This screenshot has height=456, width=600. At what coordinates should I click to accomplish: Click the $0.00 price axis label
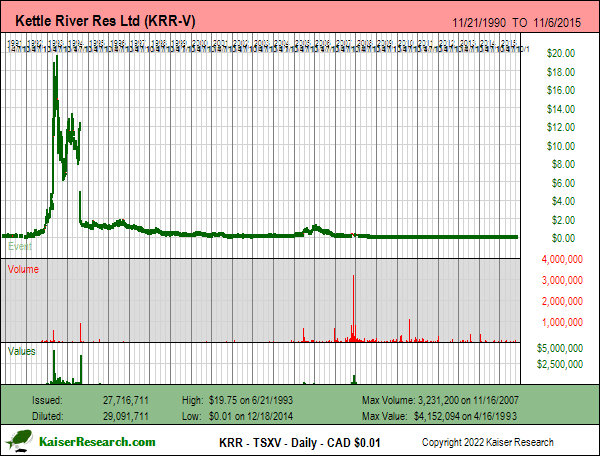[563, 238]
